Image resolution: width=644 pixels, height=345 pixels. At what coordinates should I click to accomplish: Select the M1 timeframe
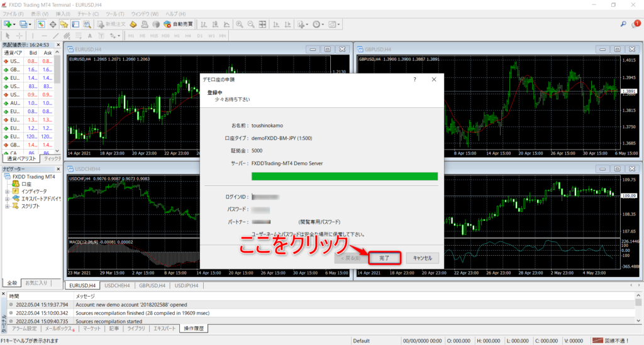(x=131, y=36)
